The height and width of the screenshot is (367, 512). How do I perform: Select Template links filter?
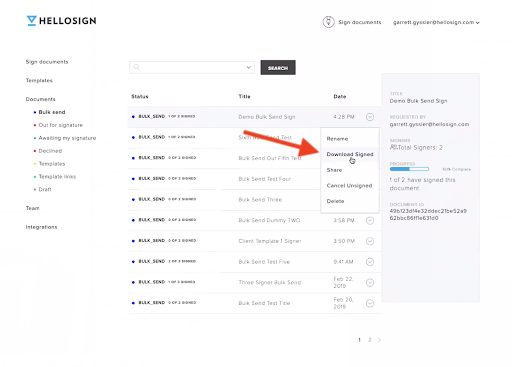[57, 177]
